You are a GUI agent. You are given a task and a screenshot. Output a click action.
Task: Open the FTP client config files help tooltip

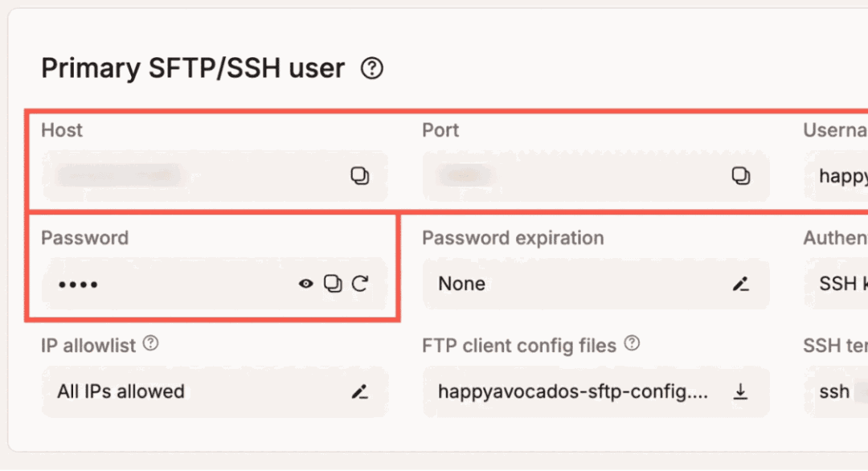631,344
